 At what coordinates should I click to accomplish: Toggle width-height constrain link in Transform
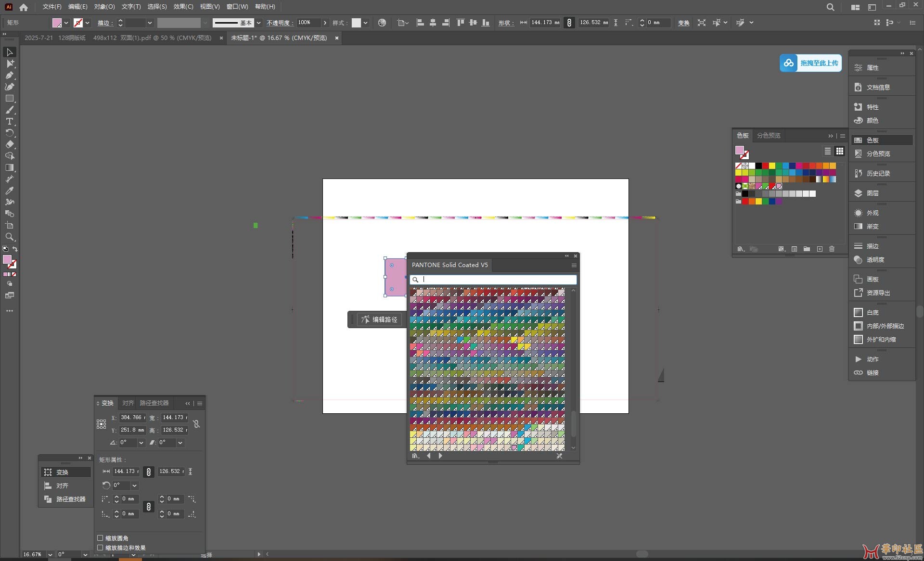click(196, 424)
